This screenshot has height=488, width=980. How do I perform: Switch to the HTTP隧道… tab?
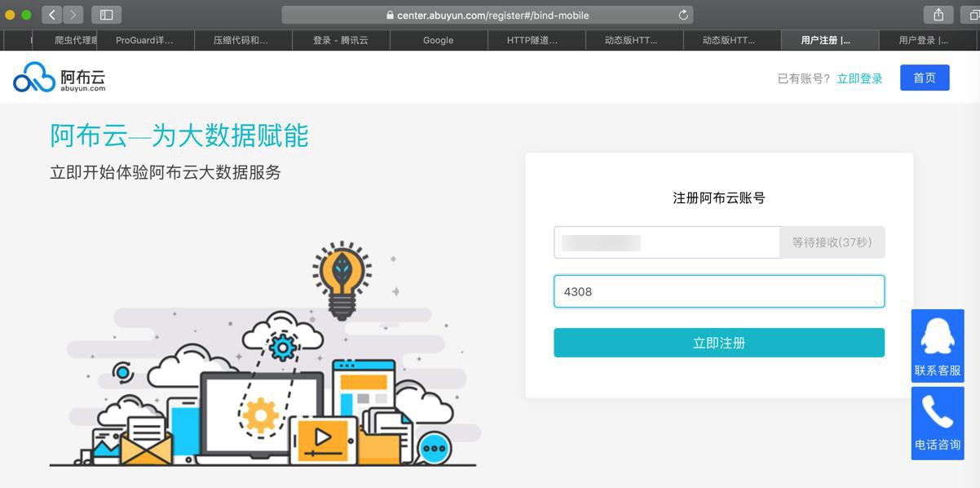[536, 40]
